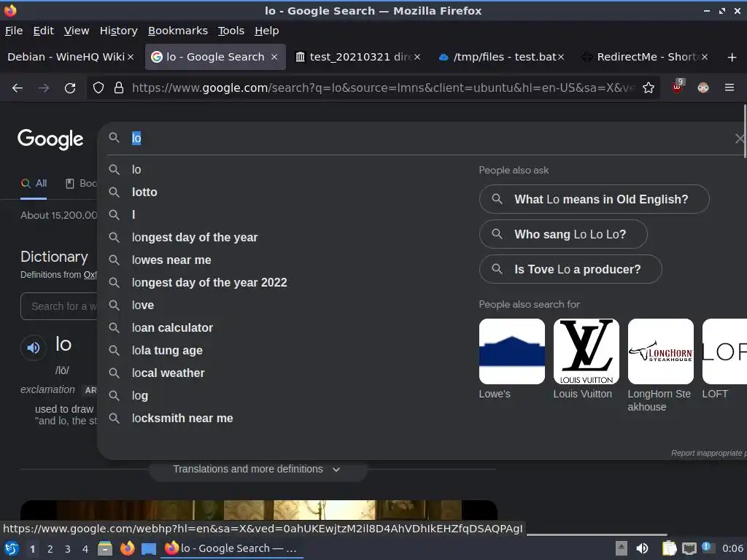Reload the current page
Screen dimensions: 747x560
[70, 88]
